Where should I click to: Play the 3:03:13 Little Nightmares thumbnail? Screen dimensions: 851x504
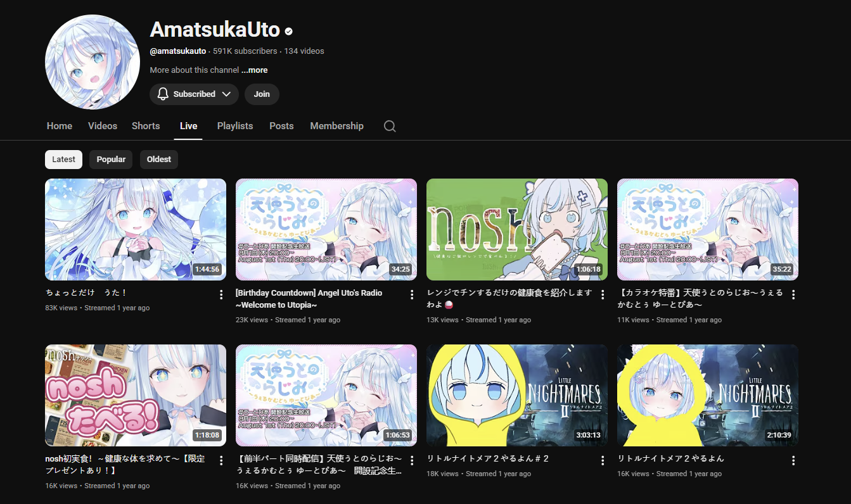517,395
